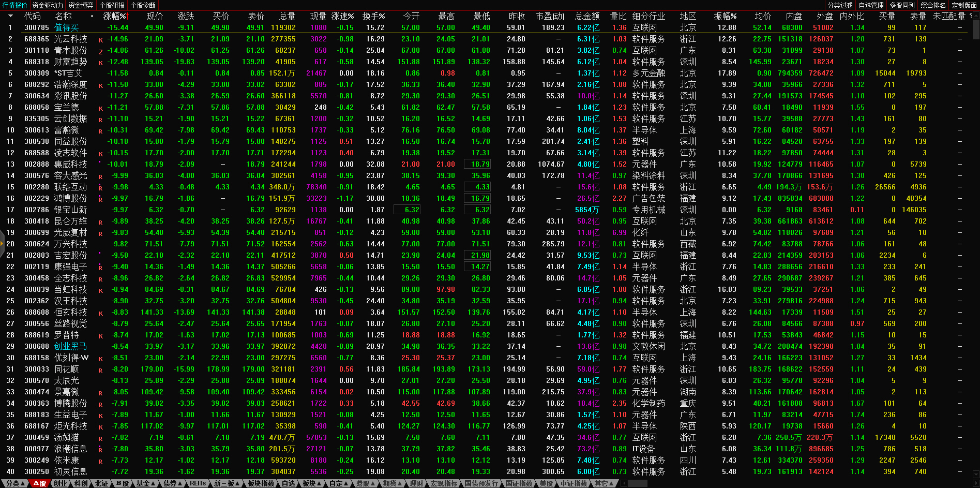
Task: Click the 分类过滤 button
Action: (840, 5)
